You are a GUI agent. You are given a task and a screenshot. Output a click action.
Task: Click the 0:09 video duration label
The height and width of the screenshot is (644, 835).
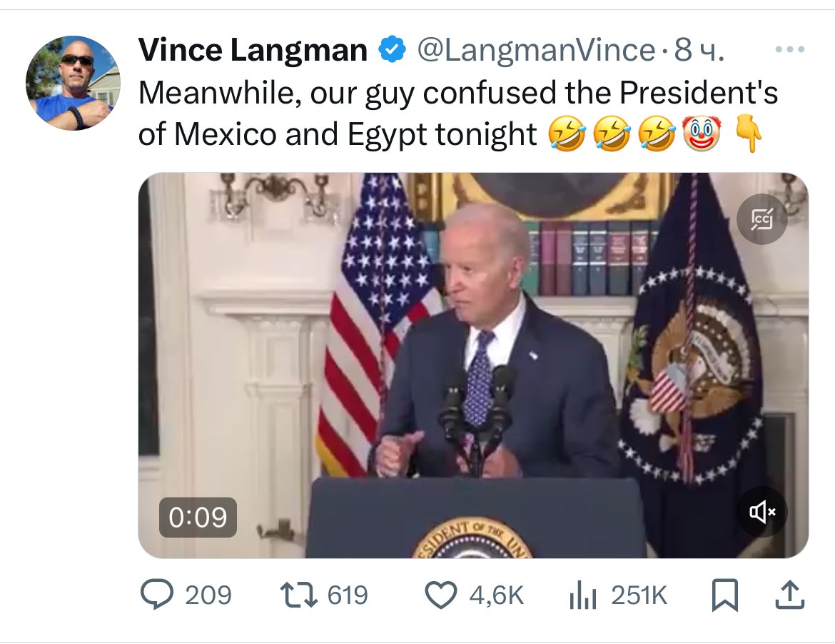[198, 518]
